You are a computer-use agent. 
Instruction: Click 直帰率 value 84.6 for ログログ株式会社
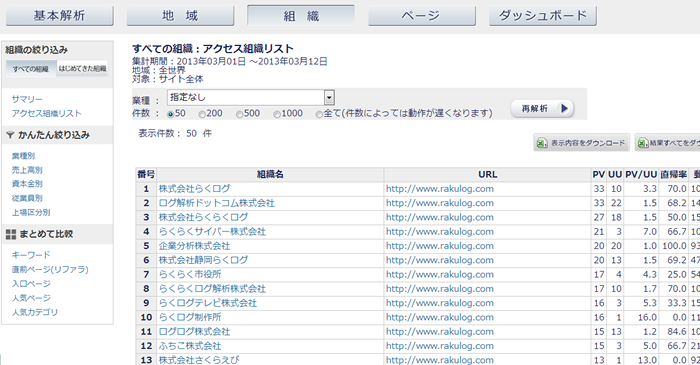(677, 332)
